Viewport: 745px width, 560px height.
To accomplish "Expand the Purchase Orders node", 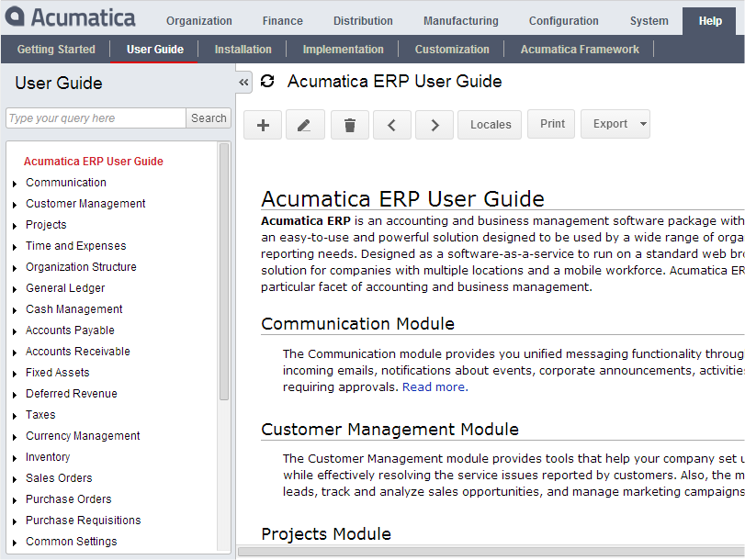I will click(15, 500).
